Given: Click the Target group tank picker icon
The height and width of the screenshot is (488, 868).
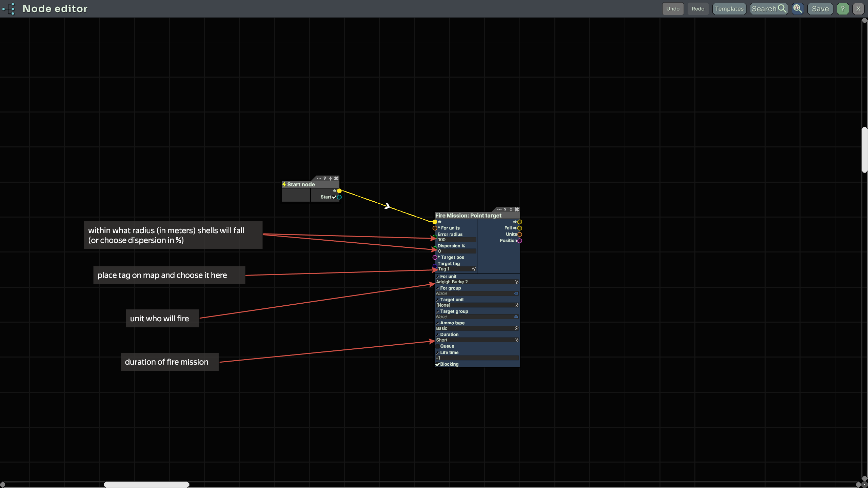Looking at the screenshot, I should (x=516, y=317).
